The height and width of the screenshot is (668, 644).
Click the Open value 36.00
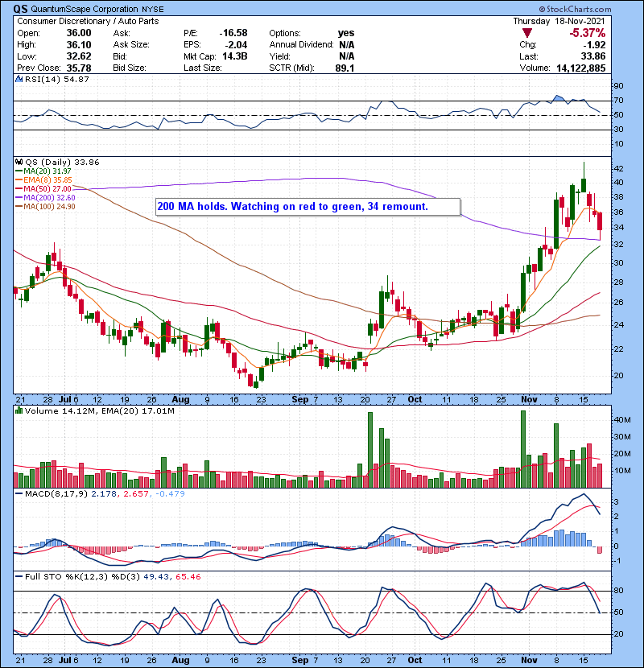tap(79, 33)
